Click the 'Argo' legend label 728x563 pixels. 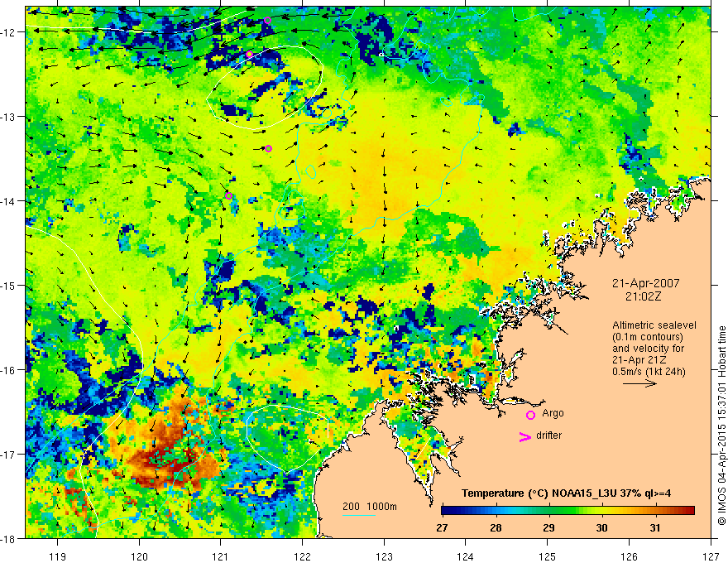click(x=553, y=413)
